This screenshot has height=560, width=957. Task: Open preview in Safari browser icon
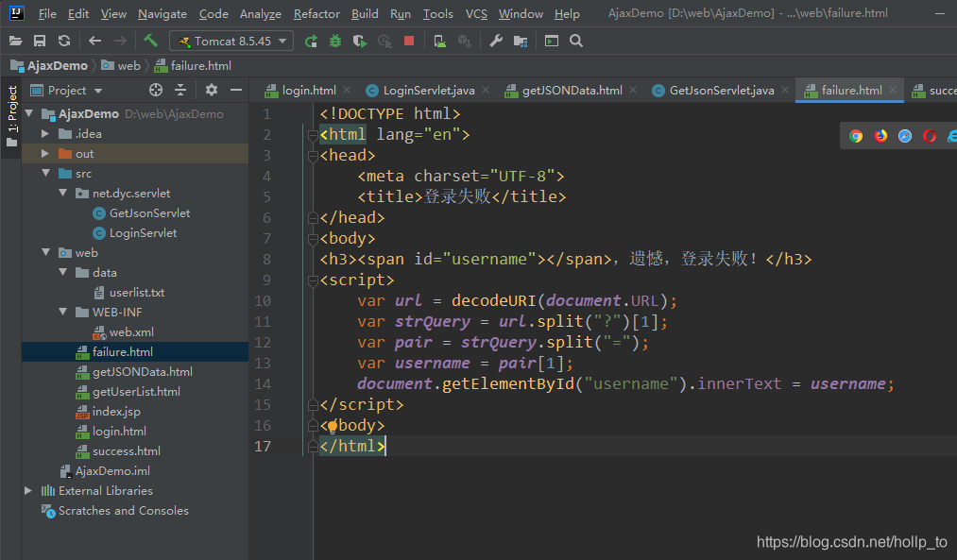click(904, 135)
